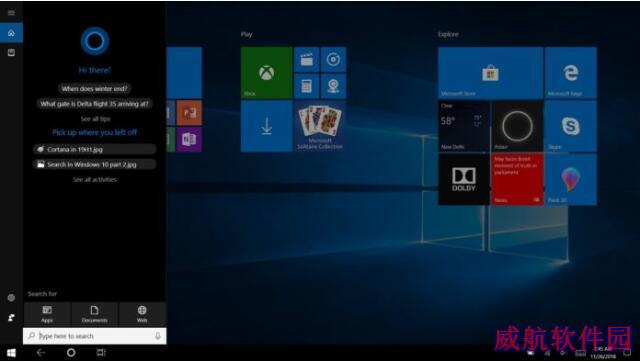Expand the Cortana hamburger menu
This screenshot has width=640, height=362.
tap(11, 13)
